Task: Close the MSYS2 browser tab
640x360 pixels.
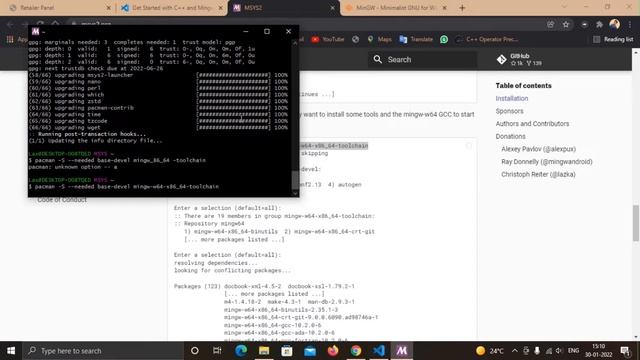Action: 333,8
